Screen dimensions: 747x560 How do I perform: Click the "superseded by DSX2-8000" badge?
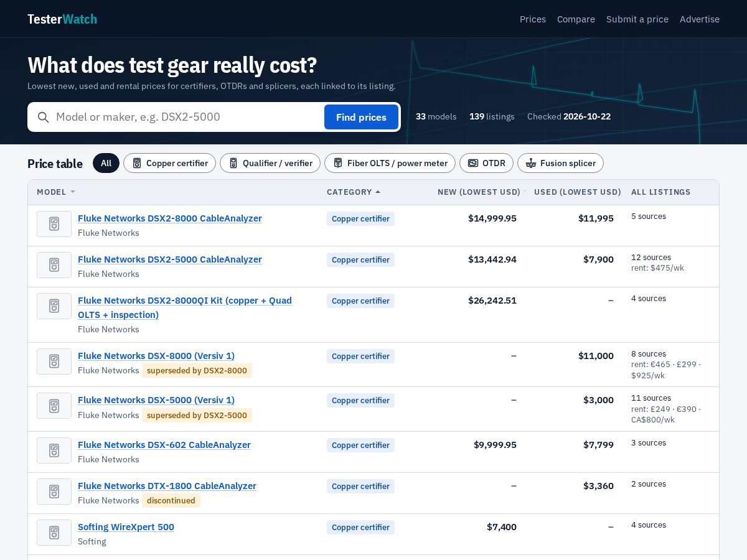coord(197,371)
